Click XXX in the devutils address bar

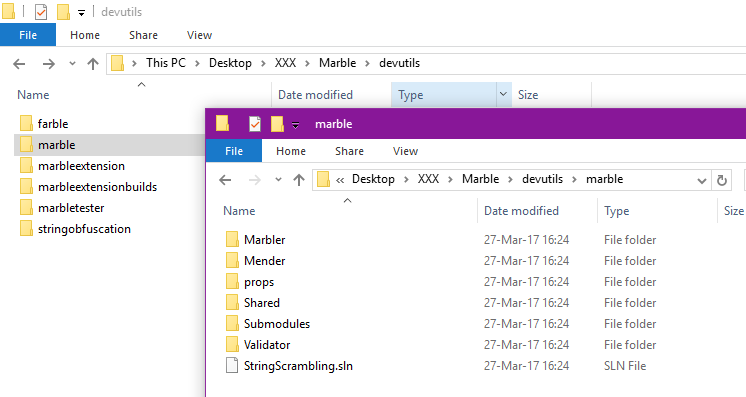pos(285,63)
